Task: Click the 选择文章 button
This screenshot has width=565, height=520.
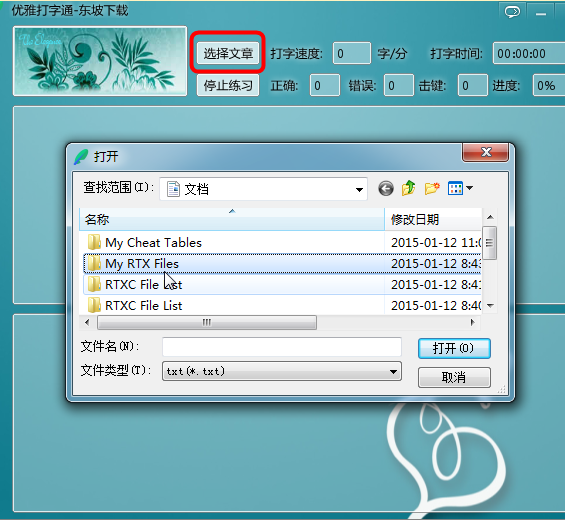Action: tap(228, 53)
